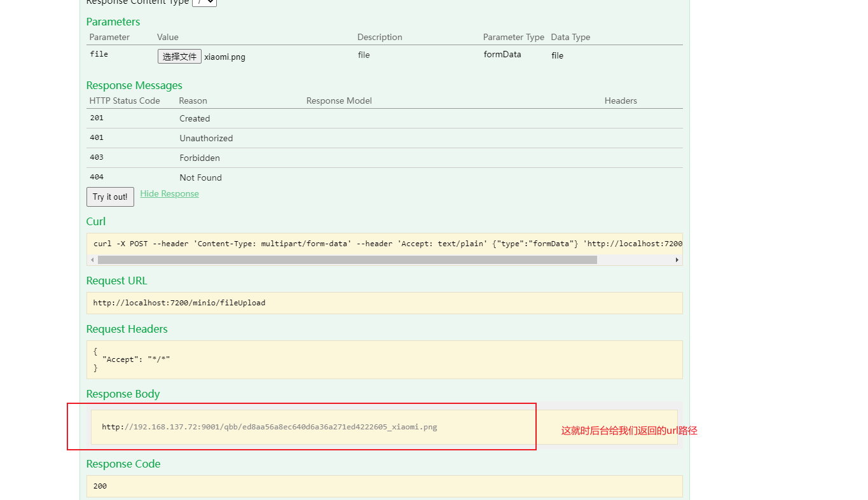The width and height of the screenshot is (868, 500).
Task: Click the Curl horizontal scrollbar thumb
Action: click(347, 260)
